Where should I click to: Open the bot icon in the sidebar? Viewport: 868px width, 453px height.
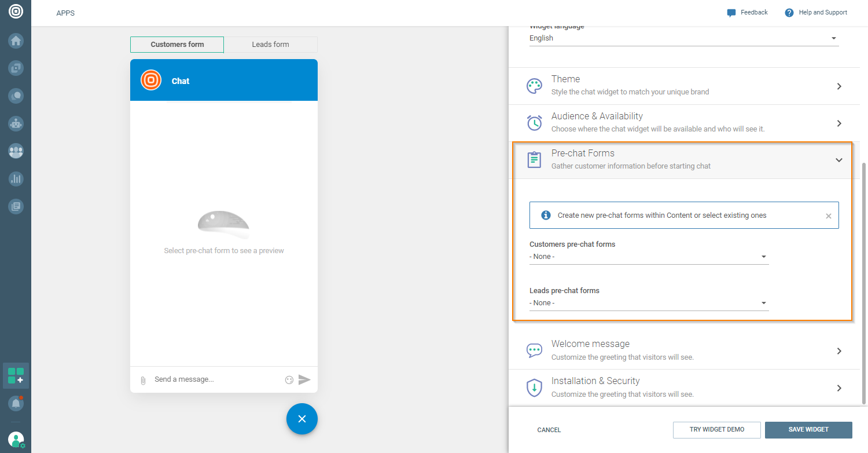[16, 123]
